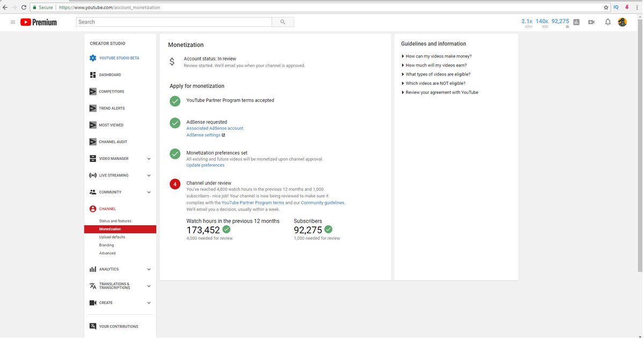The height and width of the screenshot is (362, 644).
Task: Click the Community people icon
Action: coord(93,192)
